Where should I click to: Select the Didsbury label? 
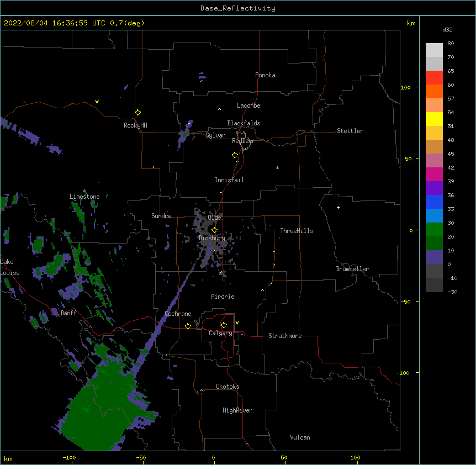tap(212, 238)
